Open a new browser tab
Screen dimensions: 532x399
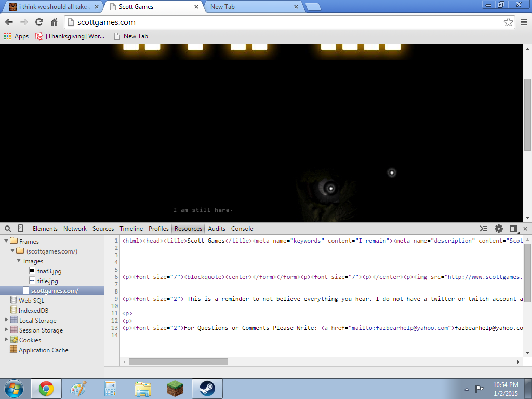tap(313, 7)
